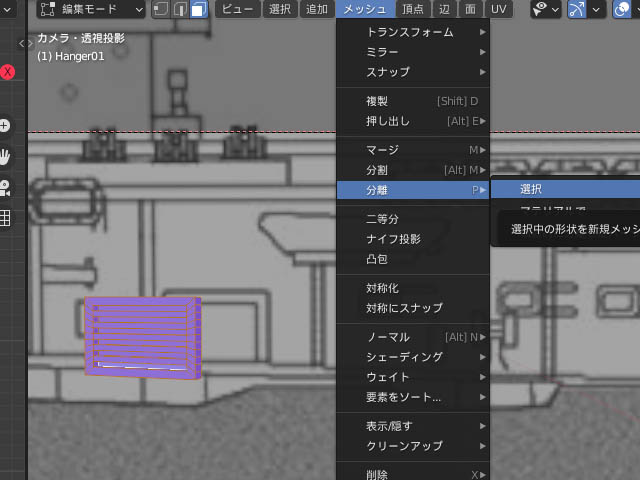The height and width of the screenshot is (480, 640).
Task: Click the カメラ・透視投影 view label
Action: 81,38
